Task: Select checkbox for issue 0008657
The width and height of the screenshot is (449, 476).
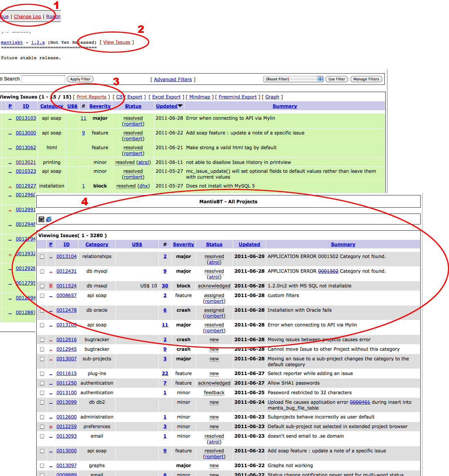Action: coord(42,296)
